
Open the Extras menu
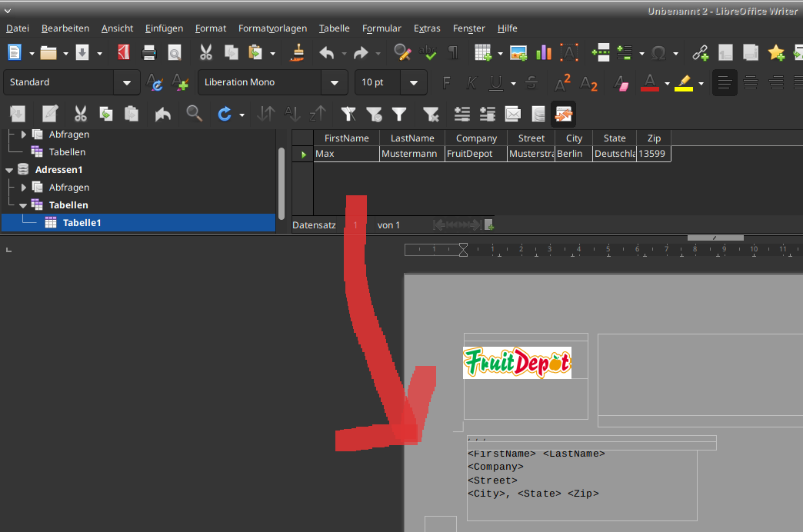[x=427, y=28]
